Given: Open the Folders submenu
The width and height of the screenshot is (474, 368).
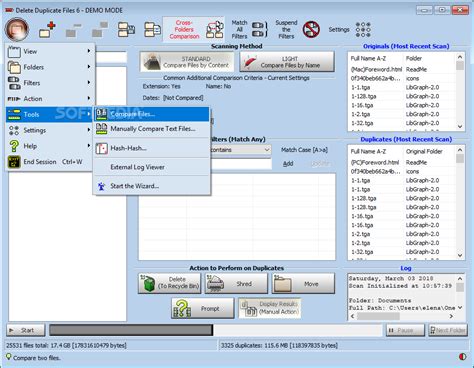Looking at the screenshot, I should coord(49,67).
